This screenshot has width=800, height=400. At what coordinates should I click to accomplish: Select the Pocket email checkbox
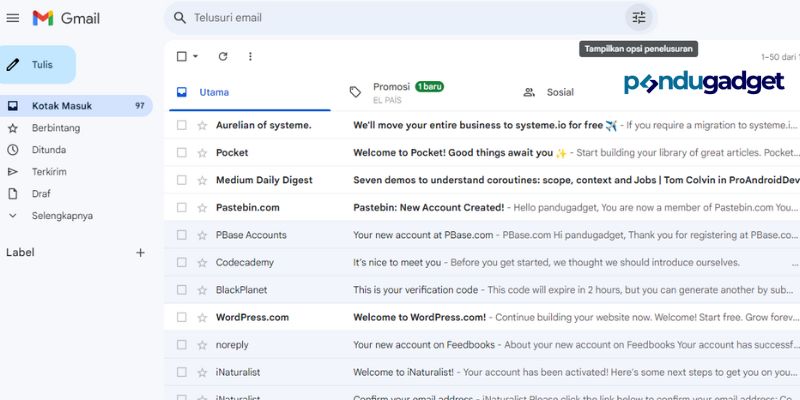(182, 153)
